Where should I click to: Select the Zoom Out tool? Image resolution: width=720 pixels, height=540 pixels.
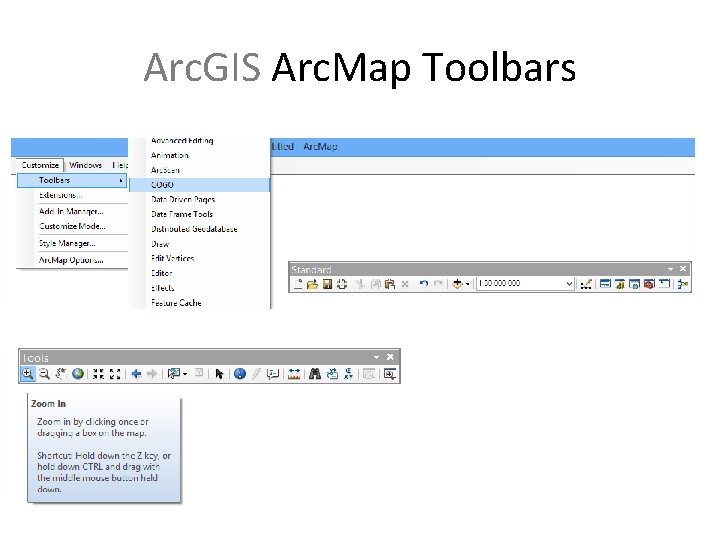44,374
